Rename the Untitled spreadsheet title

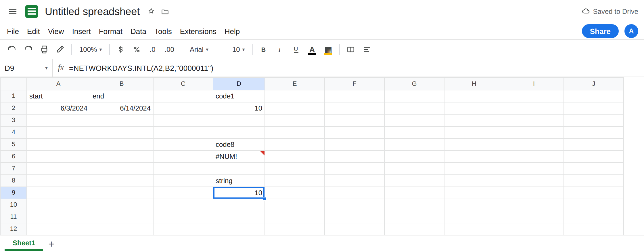pyautogui.click(x=92, y=12)
